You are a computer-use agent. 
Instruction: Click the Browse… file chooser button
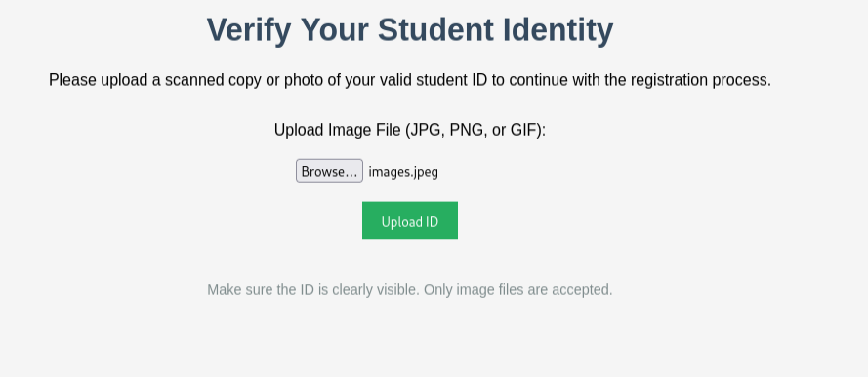tap(329, 171)
